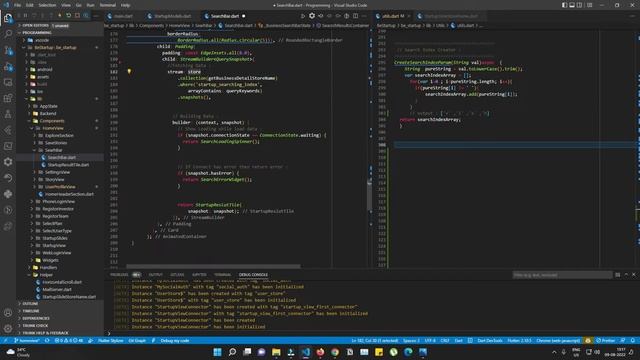The height and width of the screenshot is (360, 640).
Task: Click Dart DevTools in status bar
Action: [490, 340]
